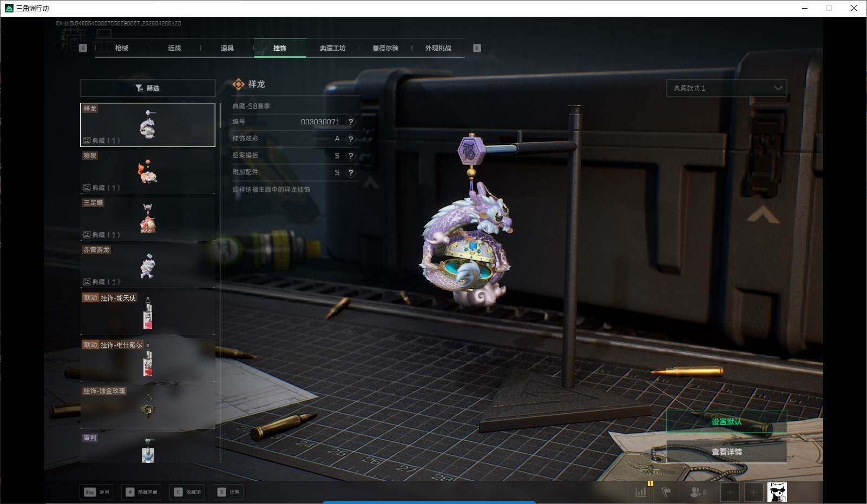Open the help tooltip for 图案模板
This screenshot has width=867, height=504.
351,156
